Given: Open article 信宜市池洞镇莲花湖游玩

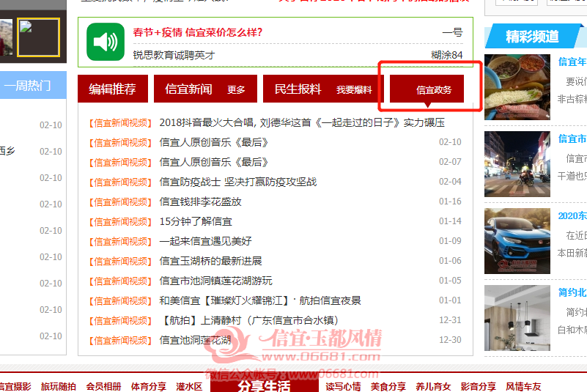Looking at the screenshot, I should click(x=216, y=281).
